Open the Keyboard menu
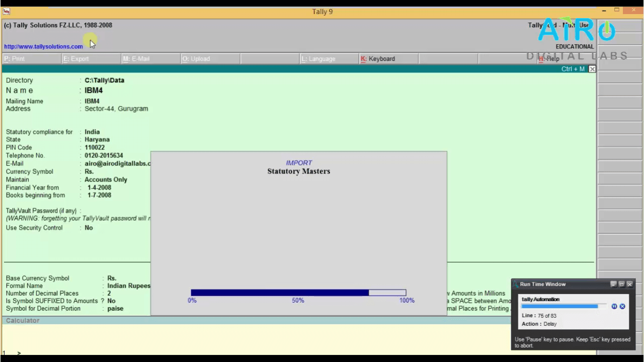This screenshot has width=644, height=362. [x=378, y=59]
